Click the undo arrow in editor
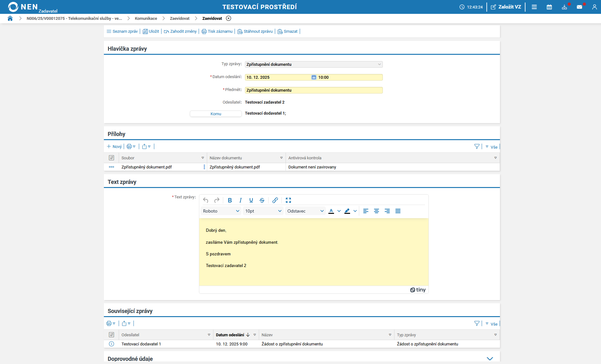Screen dimensions: 601x364 (206, 200)
